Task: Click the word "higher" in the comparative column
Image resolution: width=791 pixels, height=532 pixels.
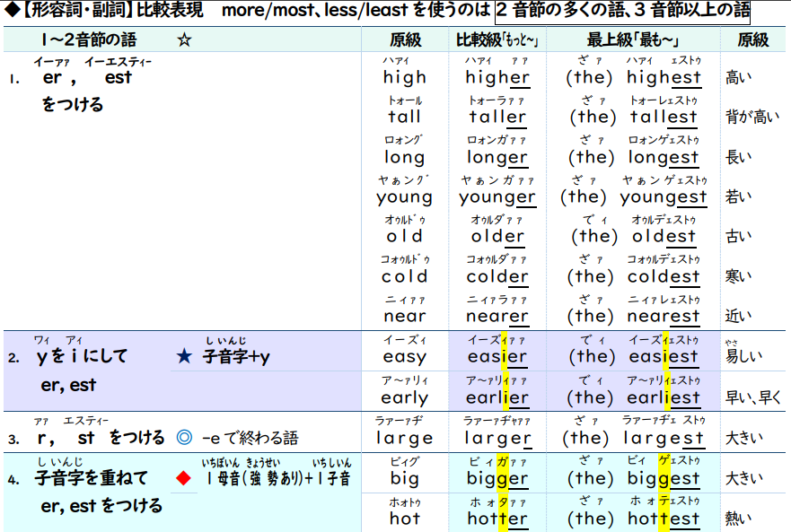Action: click(497, 78)
